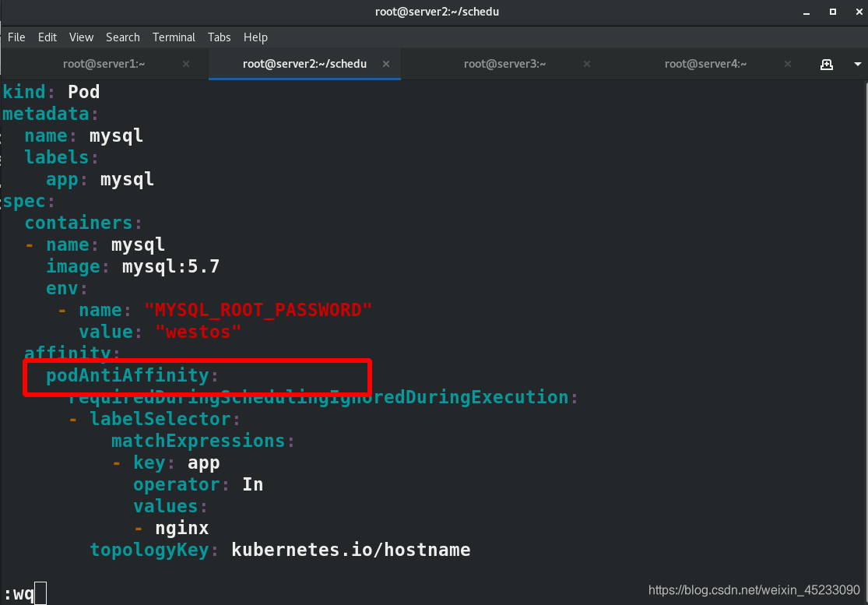Close the root@server3 tab
868x605 pixels.
[587, 64]
